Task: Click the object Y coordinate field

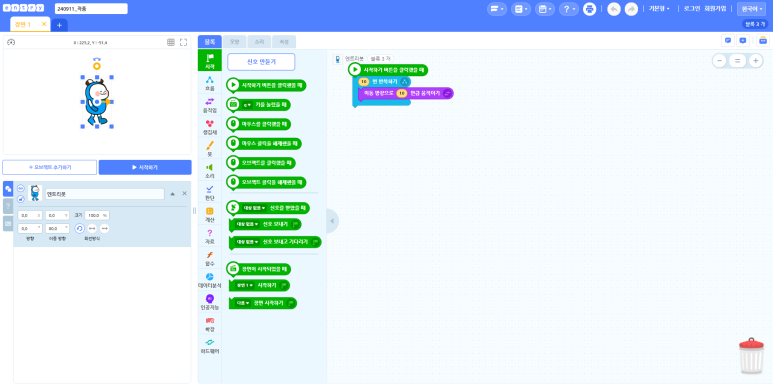Action: click(58, 215)
